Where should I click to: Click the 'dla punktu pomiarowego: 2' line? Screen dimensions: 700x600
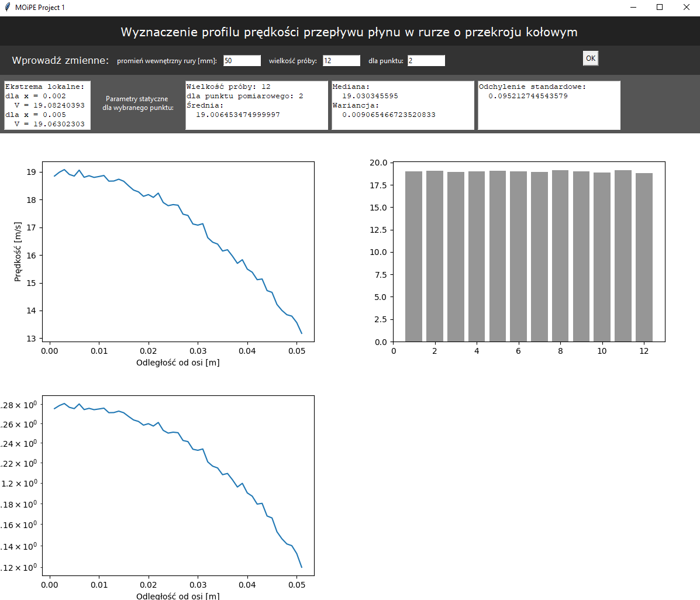tap(244, 96)
